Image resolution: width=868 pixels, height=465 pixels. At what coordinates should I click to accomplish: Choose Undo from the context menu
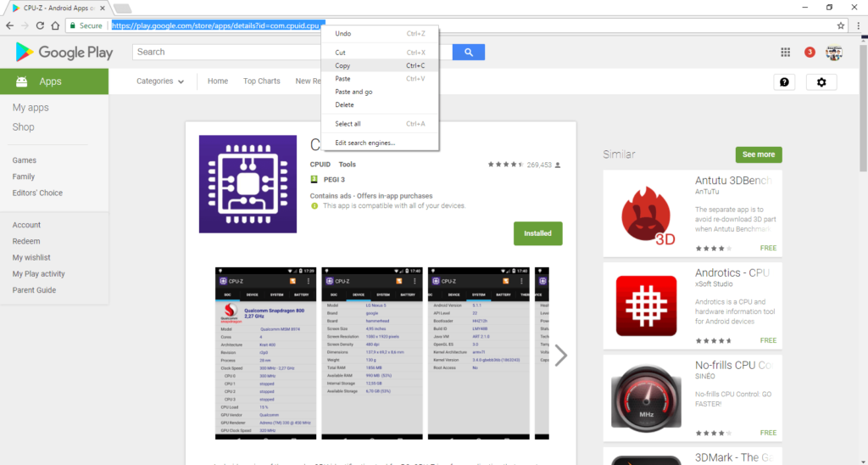380,34
